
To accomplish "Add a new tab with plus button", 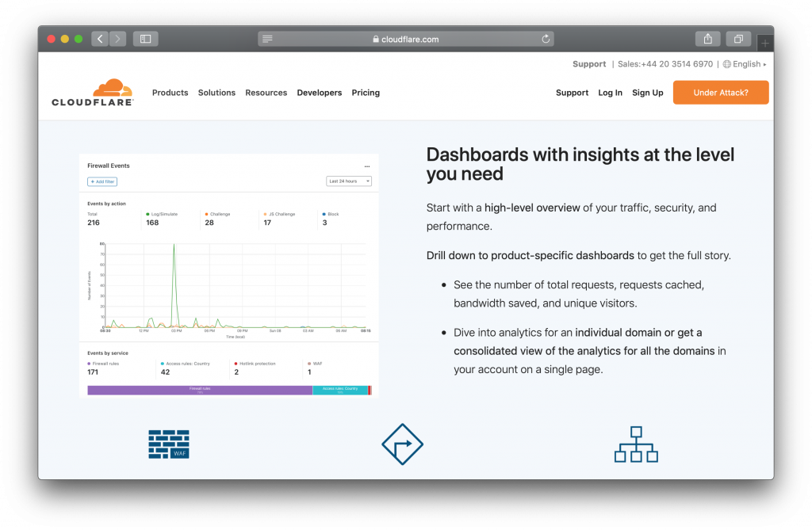I will pos(765,44).
